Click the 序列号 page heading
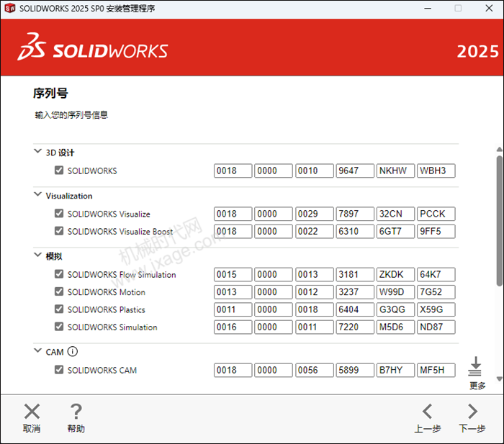 coord(50,94)
